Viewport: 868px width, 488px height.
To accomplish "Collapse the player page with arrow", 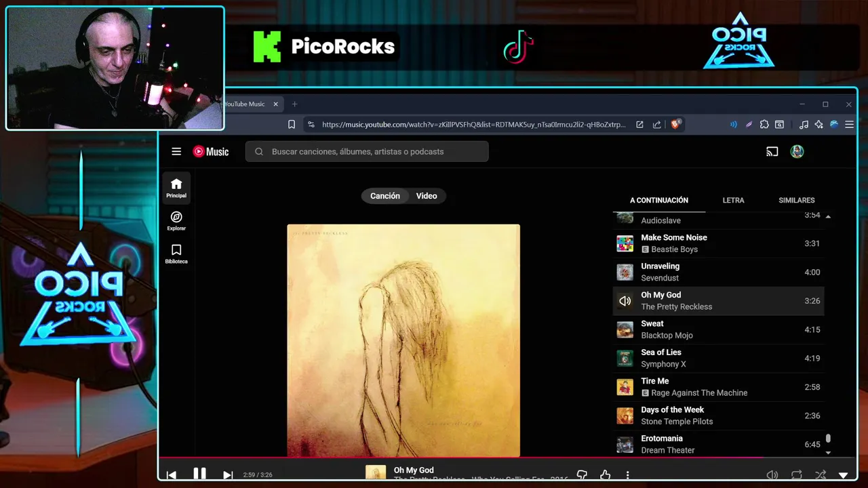I will (844, 476).
